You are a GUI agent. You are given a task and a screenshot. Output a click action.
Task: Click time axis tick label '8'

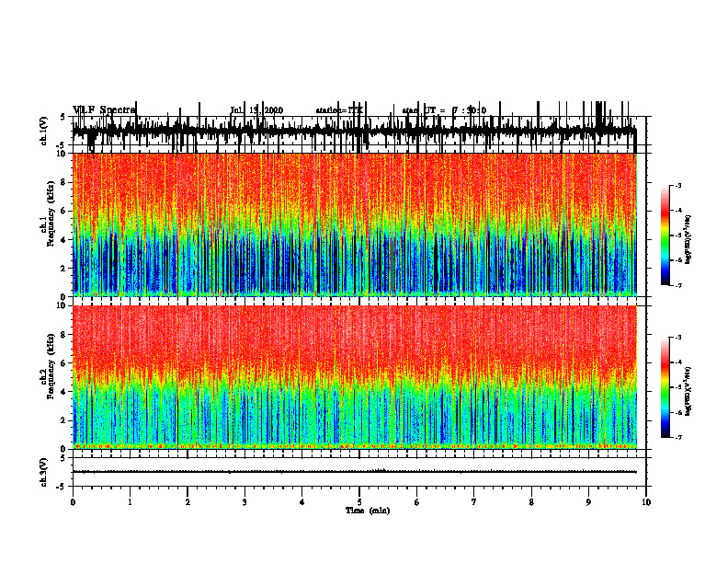(x=531, y=502)
